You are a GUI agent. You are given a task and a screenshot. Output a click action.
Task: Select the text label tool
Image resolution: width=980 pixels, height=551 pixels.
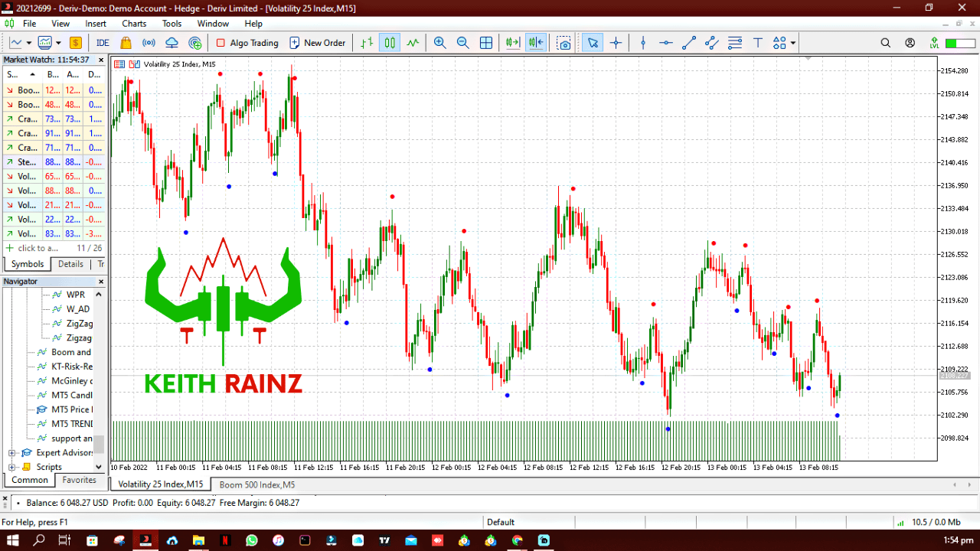758,43
